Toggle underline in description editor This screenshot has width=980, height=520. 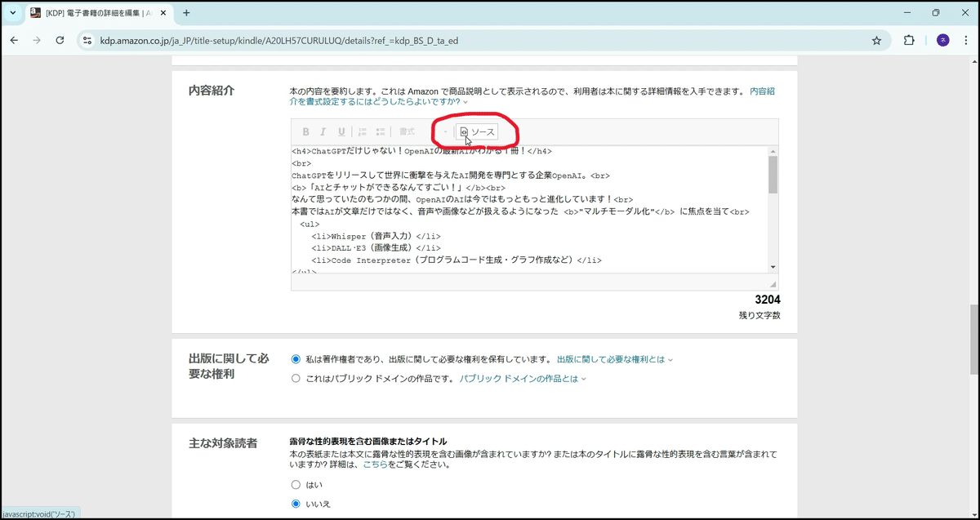[x=341, y=131]
